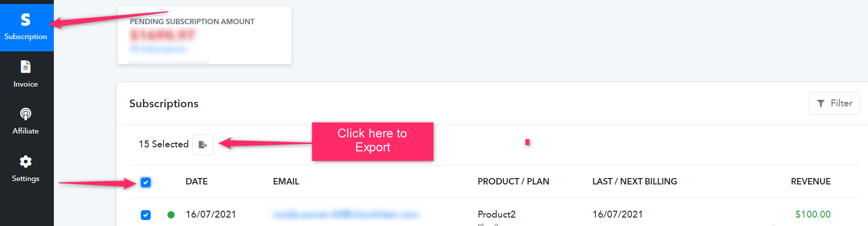This screenshot has height=226, width=868.
Task: Export selected subscriptions via export icon
Action: click(x=203, y=144)
